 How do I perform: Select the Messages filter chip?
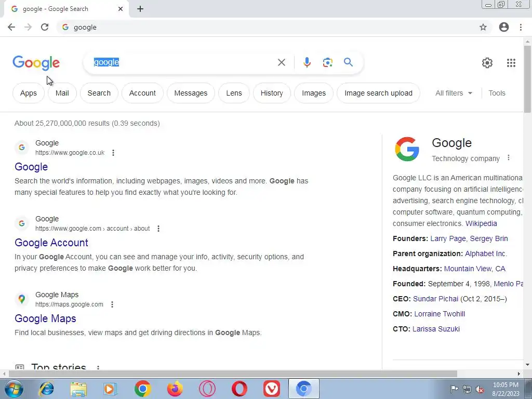click(x=191, y=93)
